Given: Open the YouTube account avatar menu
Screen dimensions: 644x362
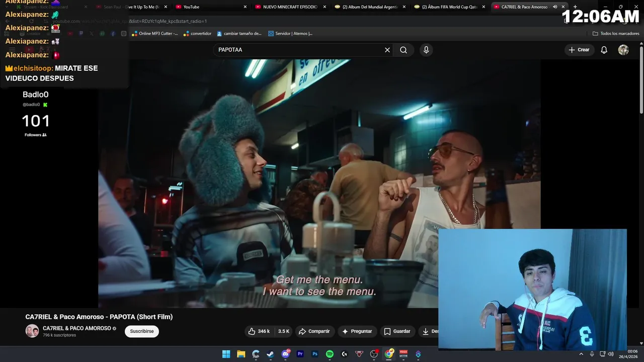Looking at the screenshot, I should (x=623, y=50).
